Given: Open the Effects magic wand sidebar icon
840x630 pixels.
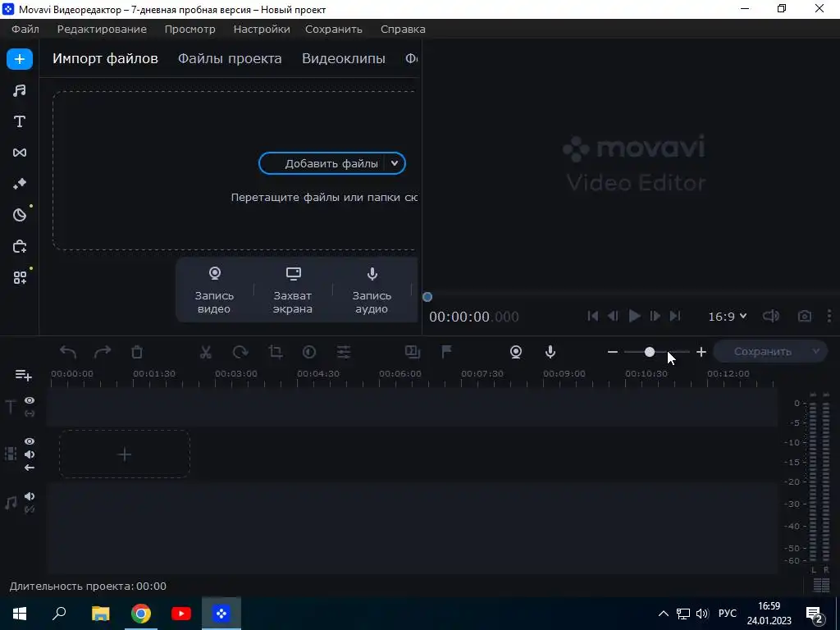Looking at the screenshot, I should click(x=20, y=184).
